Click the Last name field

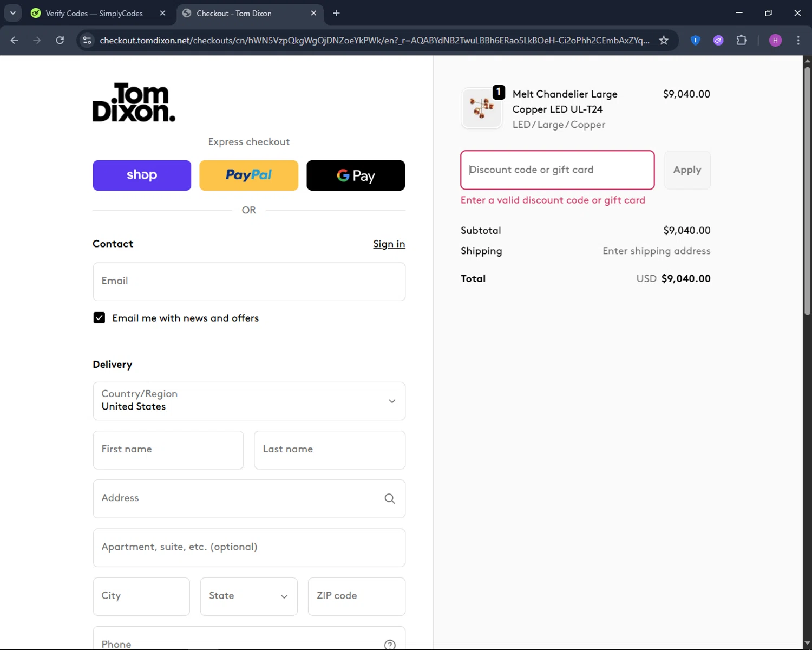coord(330,450)
